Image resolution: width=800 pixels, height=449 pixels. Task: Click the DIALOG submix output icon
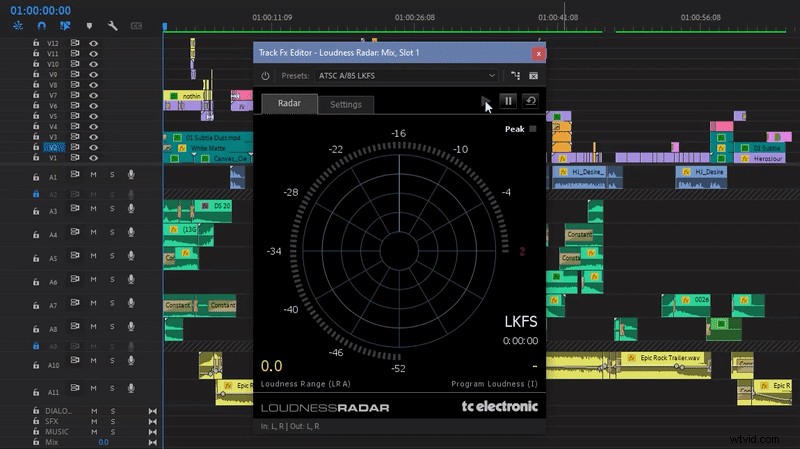[153, 411]
